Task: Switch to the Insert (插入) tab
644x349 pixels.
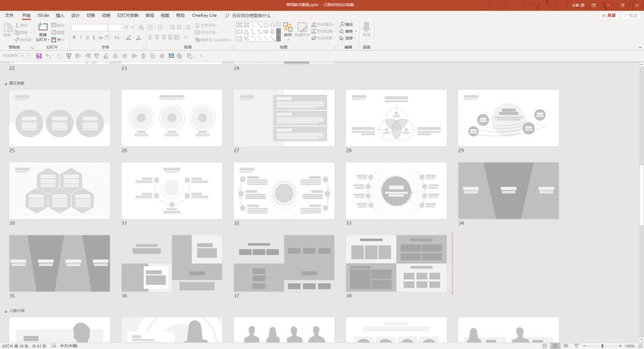Action: click(60, 15)
